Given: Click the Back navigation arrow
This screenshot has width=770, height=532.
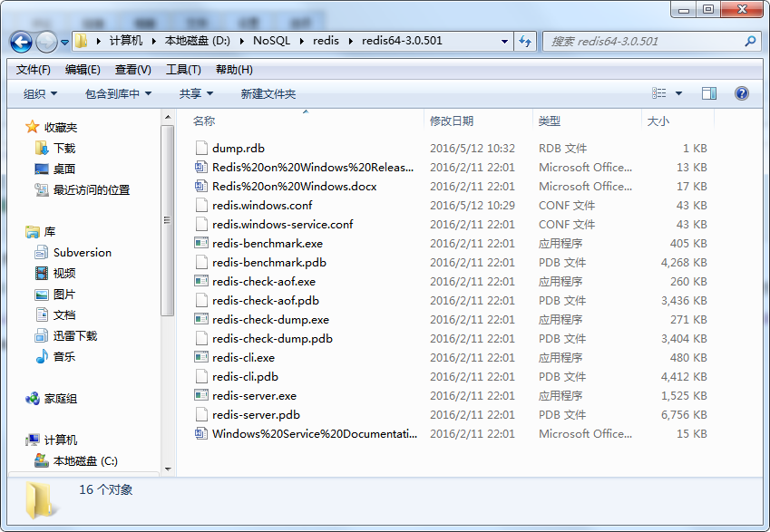Looking at the screenshot, I should [x=20, y=42].
